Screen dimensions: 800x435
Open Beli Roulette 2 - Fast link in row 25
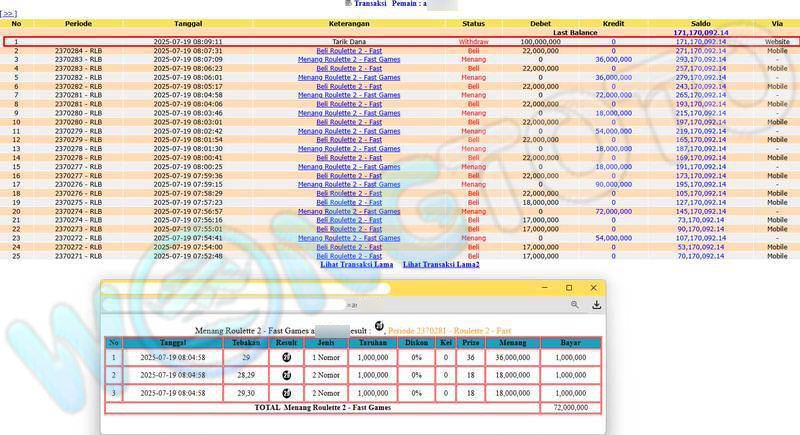click(x=349, y=256)
